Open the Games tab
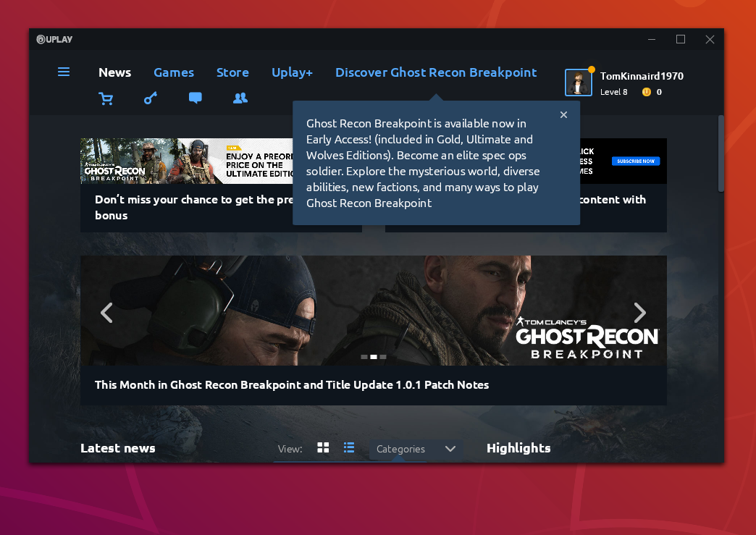The height and width of the screenshot is (535, 756). coord(174,72)
